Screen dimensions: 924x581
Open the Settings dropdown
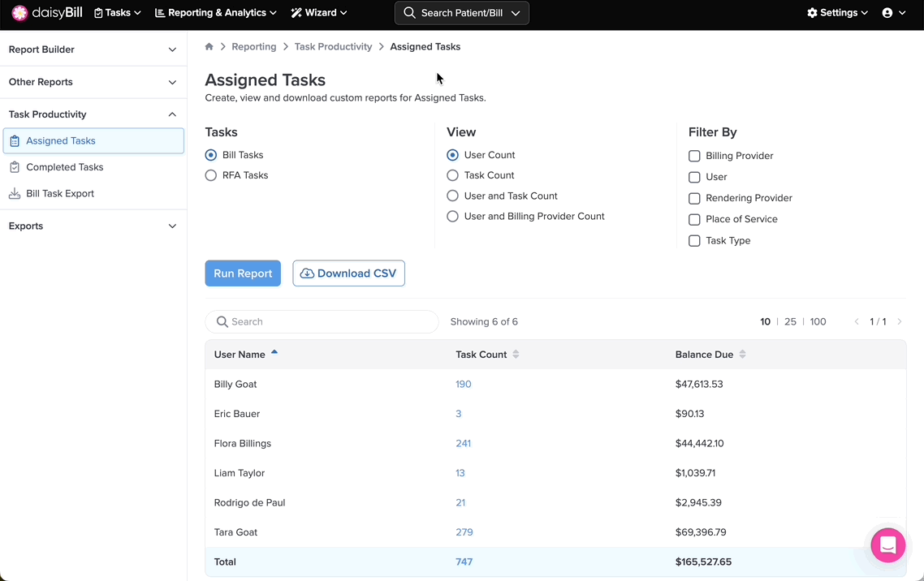tap(837, 13)
